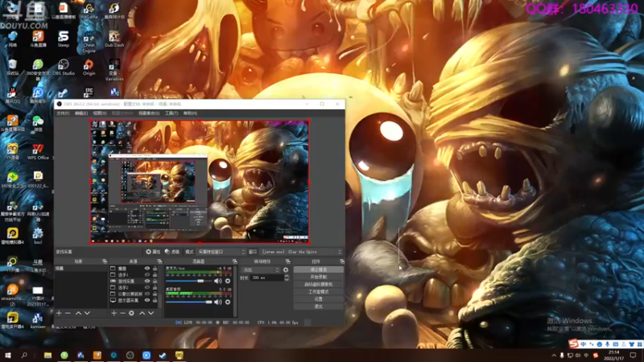The width and height of the screenshot is (644, 362).
Task: Pop out the Scene Transitions dock panel
Action: point(288,261)
